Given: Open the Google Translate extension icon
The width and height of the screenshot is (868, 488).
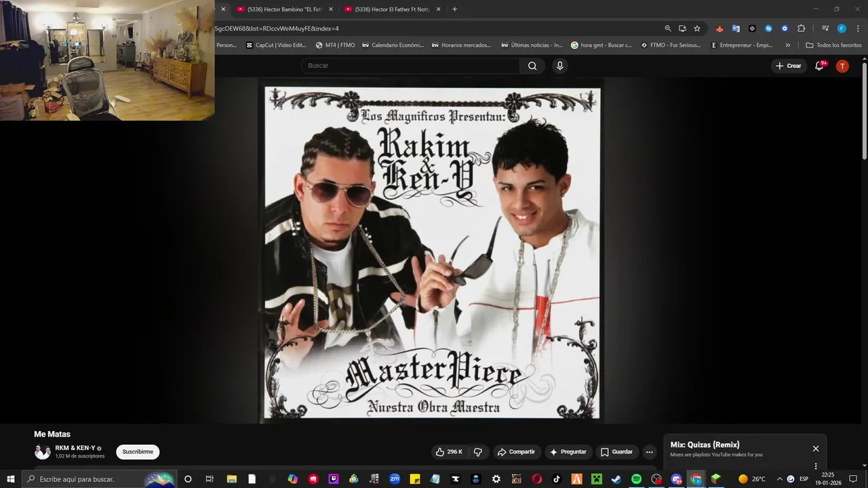Looking at the screenshot, I should pyautogui.click(x=736, y=28).
